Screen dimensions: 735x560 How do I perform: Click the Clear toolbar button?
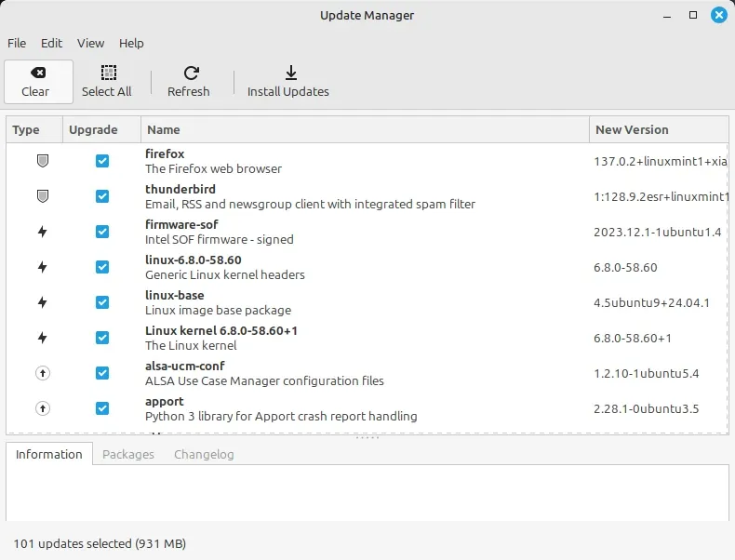click(38, 82)
